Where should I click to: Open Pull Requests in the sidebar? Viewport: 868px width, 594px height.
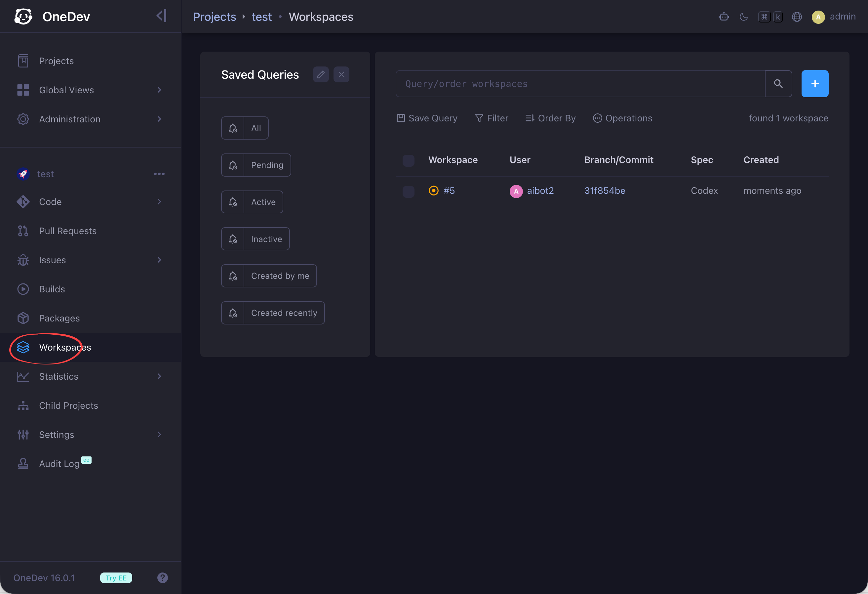(x=90, y=231)
